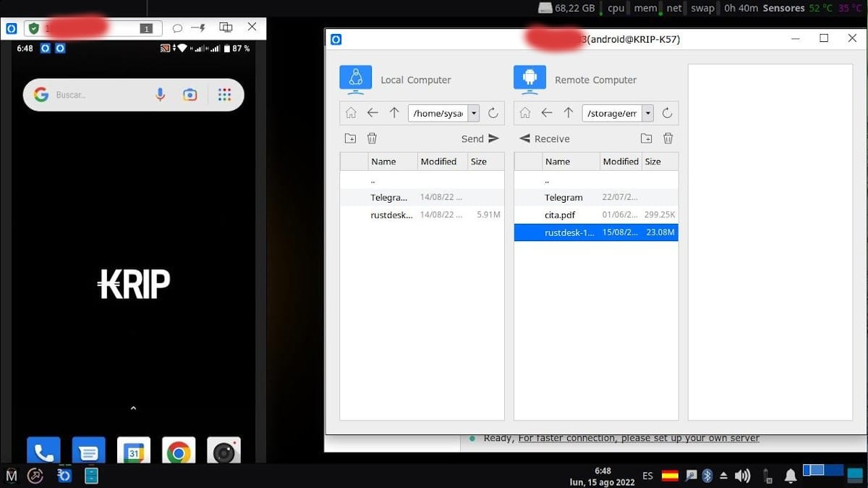Refresh the Remote Computer file list
The height and width of the screenshot is (488, 868).
tap(668, 113)
